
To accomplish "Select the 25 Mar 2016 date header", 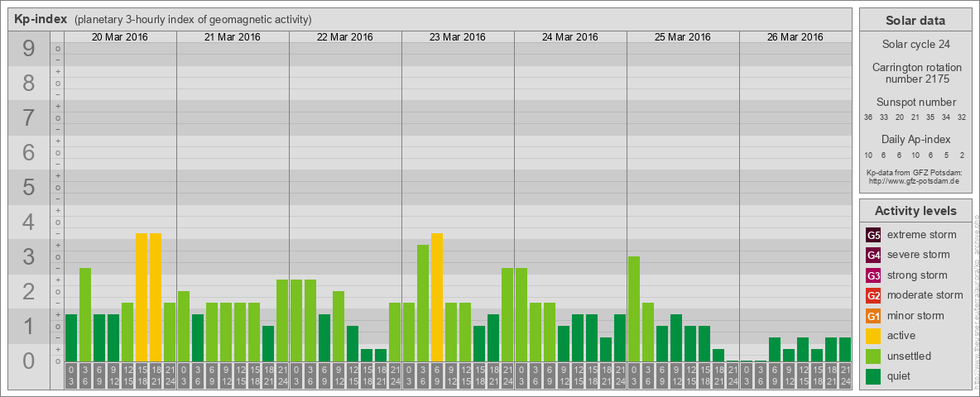I will pos(683,37).
